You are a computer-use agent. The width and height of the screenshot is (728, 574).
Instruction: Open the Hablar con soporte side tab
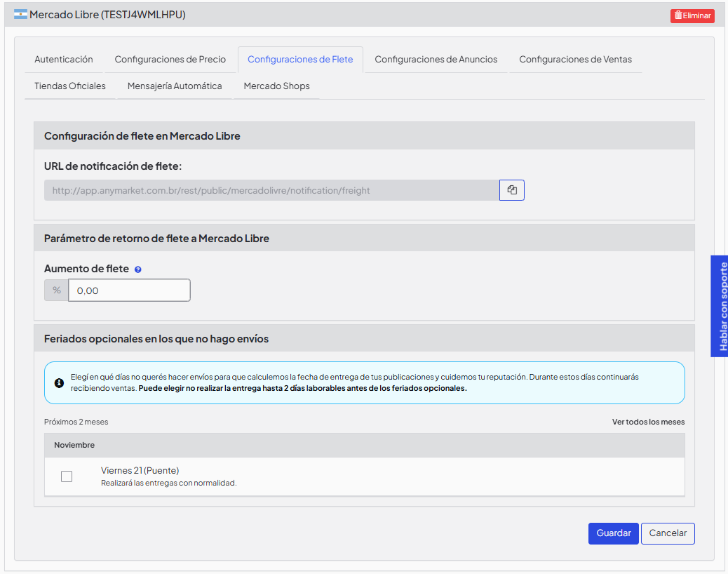[720, 306]
